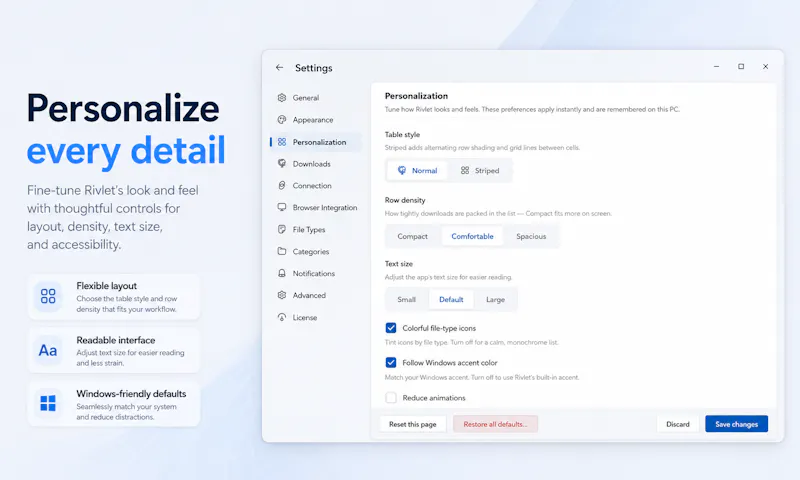
Task: Click the Aa Readable interface icon
Action: click(48, 350)
